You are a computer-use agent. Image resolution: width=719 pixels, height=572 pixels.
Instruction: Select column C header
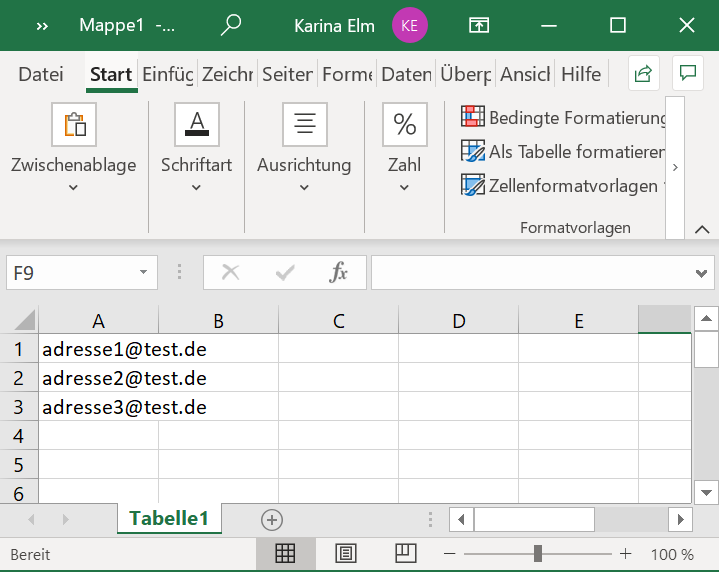click(x=338, y=320)
